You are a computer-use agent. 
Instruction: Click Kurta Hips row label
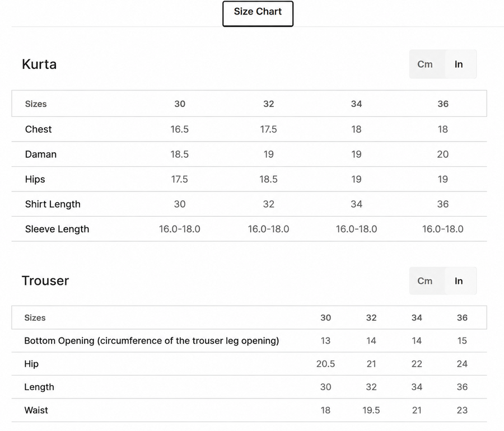[x=35, y=179]
